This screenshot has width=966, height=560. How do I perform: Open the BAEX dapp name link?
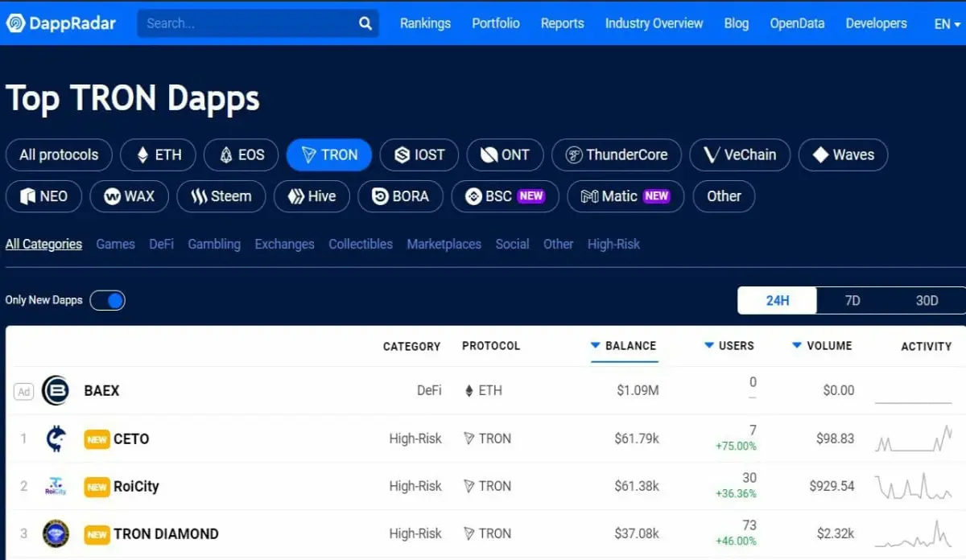pos(101,391)
